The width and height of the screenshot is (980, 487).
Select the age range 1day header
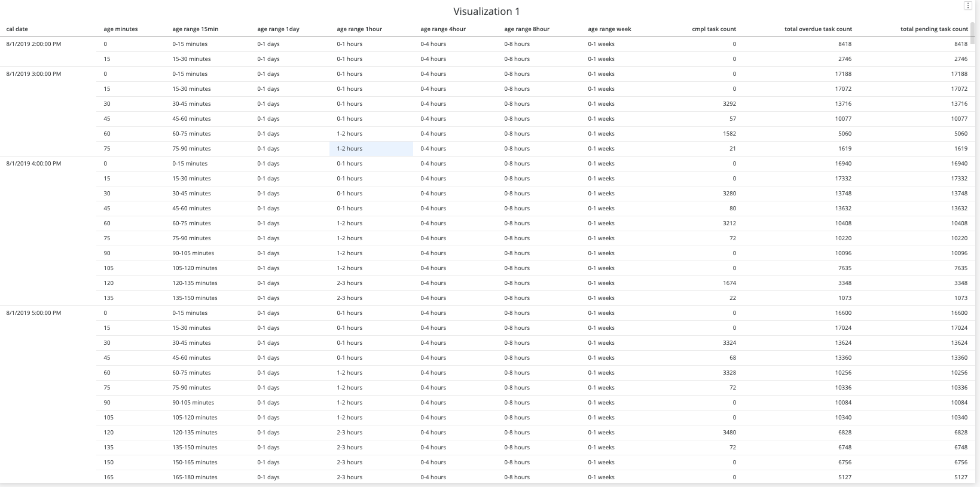pos(279,29)
